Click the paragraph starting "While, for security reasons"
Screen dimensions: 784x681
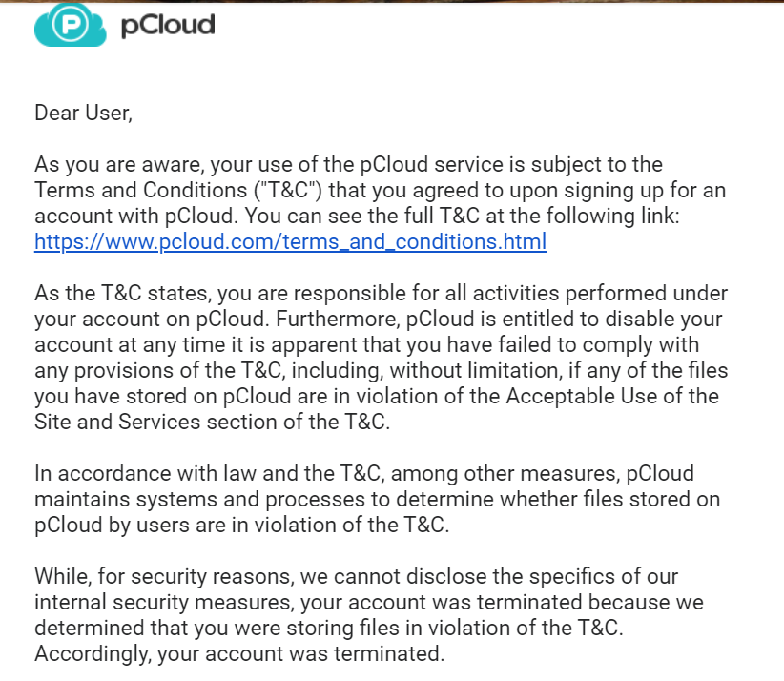point(369,615)
